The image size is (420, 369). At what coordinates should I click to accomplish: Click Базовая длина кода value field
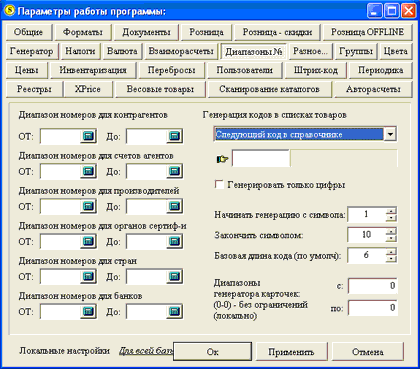point(367,255)
